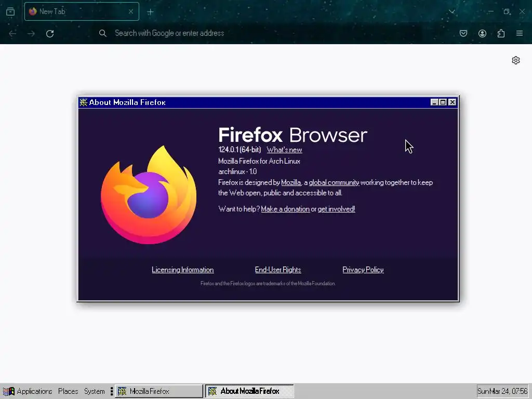The image size is (532, 399).
Task: Click the get involved link
Action: [336, 209]
